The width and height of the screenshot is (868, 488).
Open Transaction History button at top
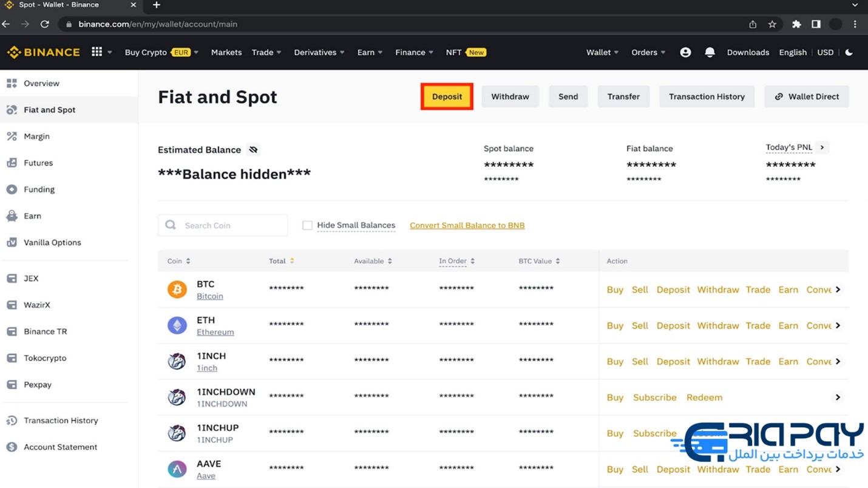point(707,97)
